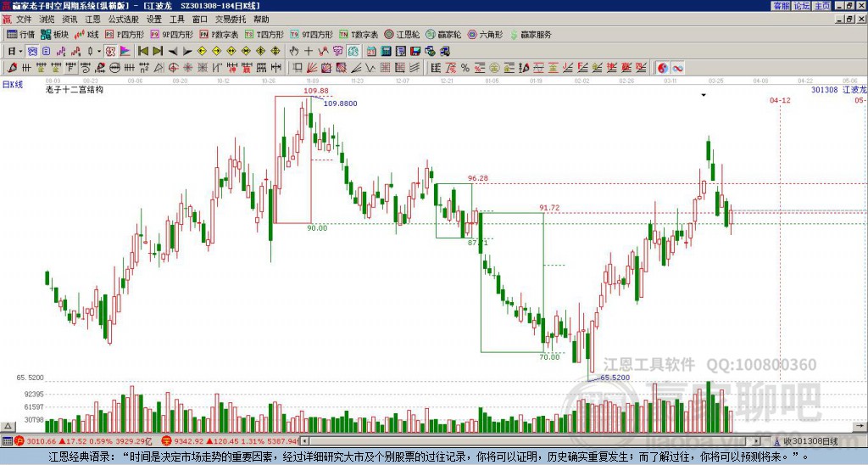Viewport: 868px width, 465px height.
Task: Click the black right arrow icon
Action: [x=187, y=52]
